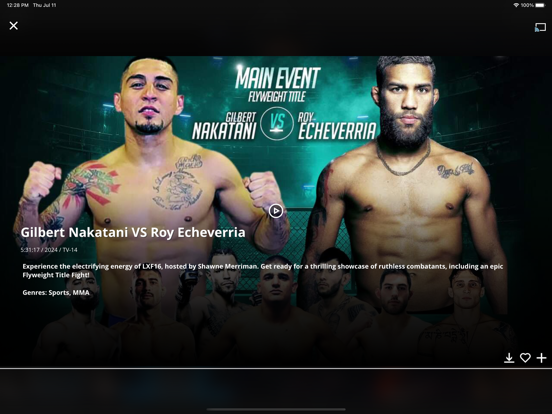552x414 pixels.
Task: Select the Genres: Sports, MMA line
Action: pos(56,293)
